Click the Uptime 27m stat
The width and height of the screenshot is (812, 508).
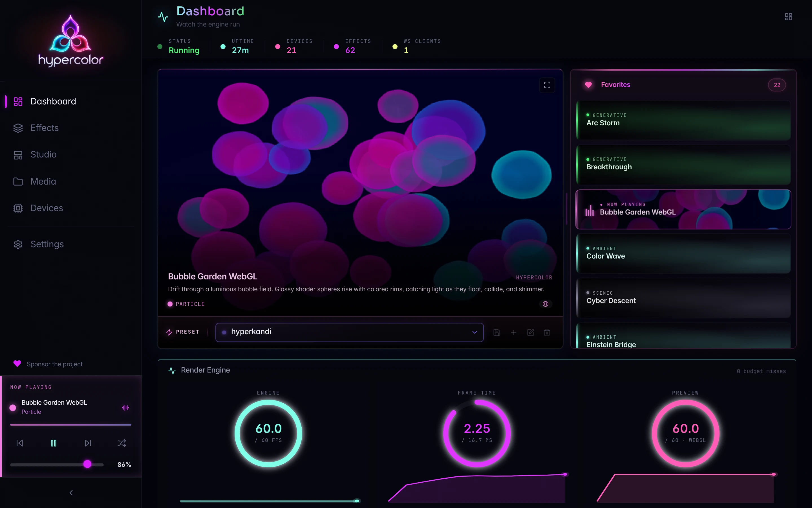tap(237, 46)
